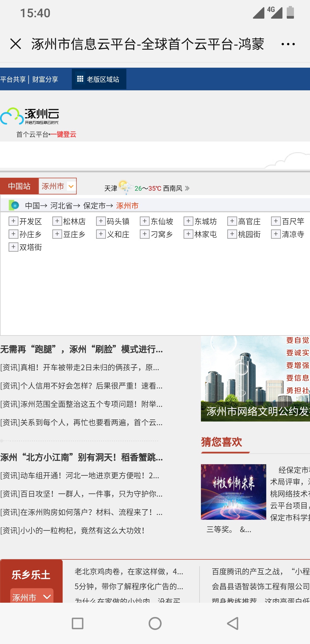Open the 涿州市 city dropdown beside 中国站

(58, 186)
